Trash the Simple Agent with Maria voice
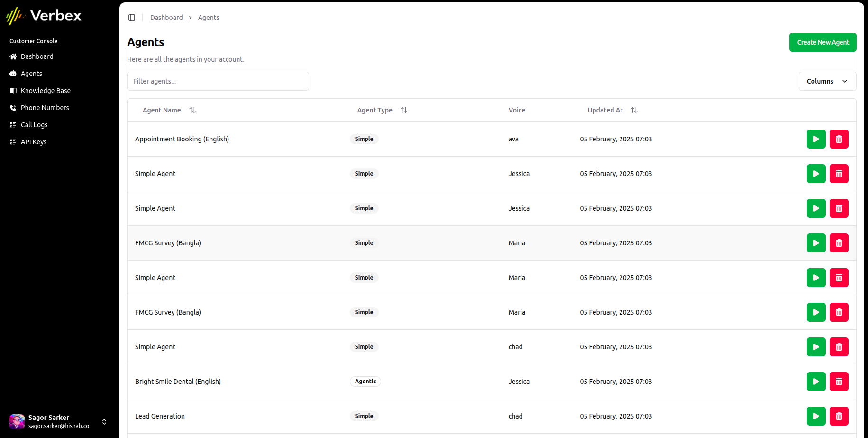This screenshot has width=868, height=438. (x=839, y=278)
